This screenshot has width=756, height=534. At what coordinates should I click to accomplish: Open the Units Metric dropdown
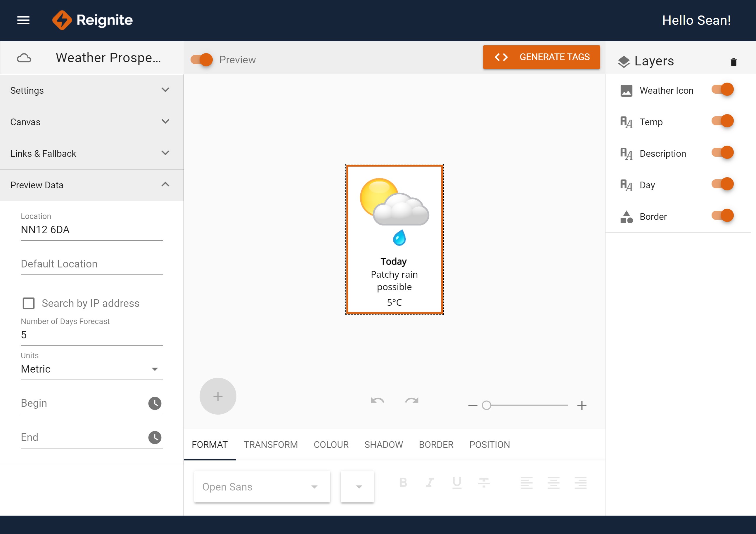(91, 369)
